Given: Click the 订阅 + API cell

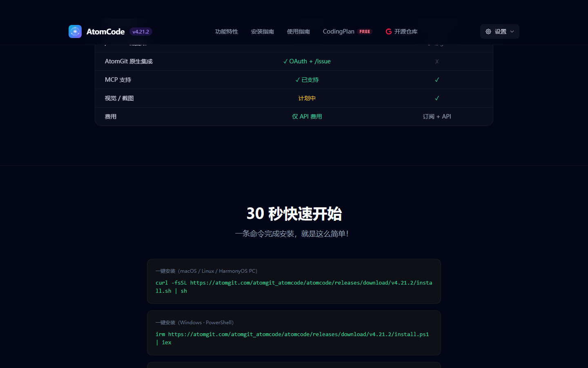Looking at the screenshot, I should [437, 117].
